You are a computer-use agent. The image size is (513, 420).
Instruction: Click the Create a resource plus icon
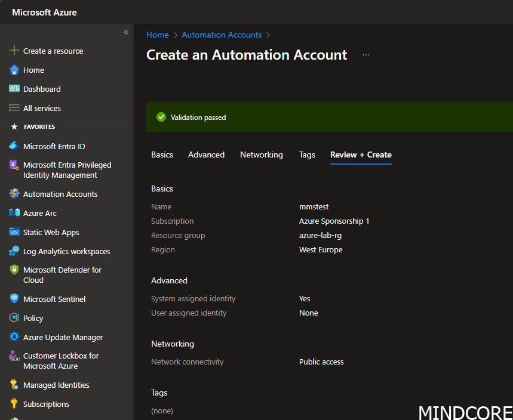[14, 51]
